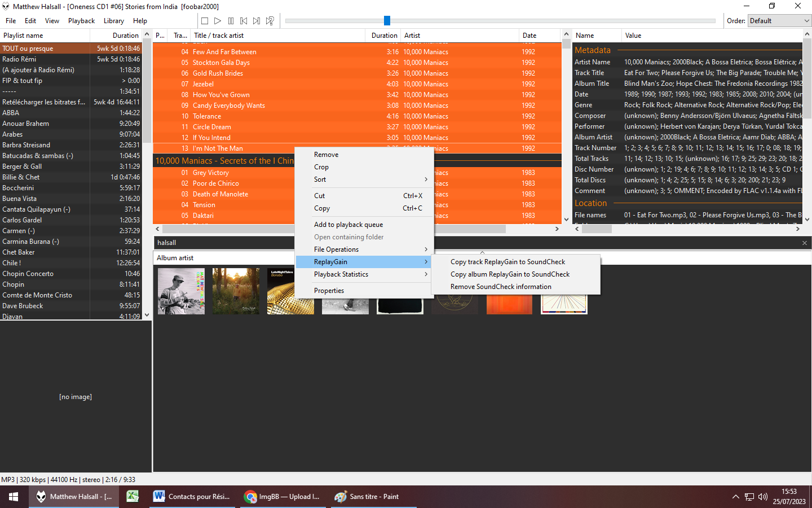Open the playback Order dropdown
Image resolution: width=812 pixels, height=508 pixels.
tap(779, 21)
